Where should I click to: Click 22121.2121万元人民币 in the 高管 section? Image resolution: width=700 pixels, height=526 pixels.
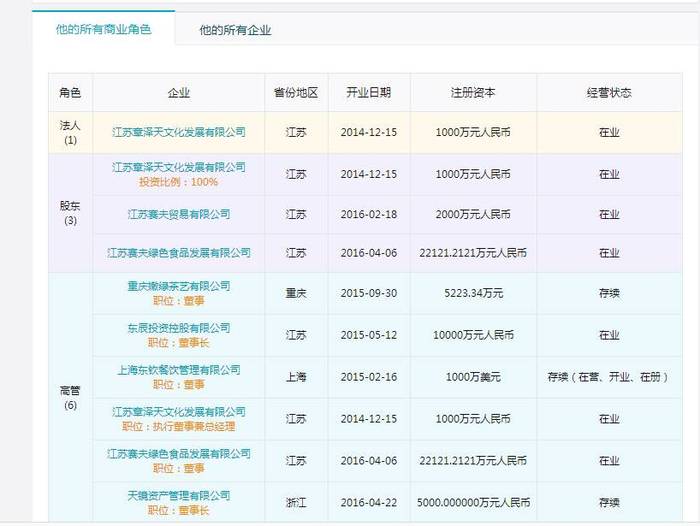[x=473, y=461]
